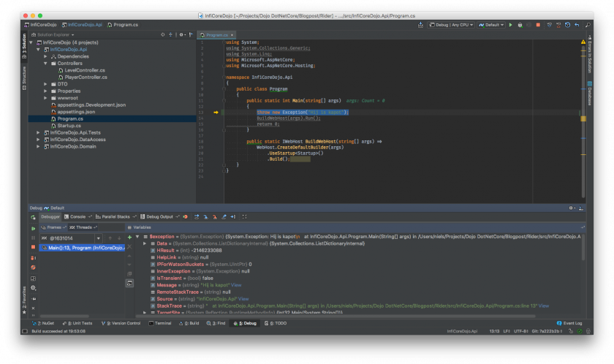
Task: Click the Debug bug icon in the top toolbar
Action: point(520,25)
